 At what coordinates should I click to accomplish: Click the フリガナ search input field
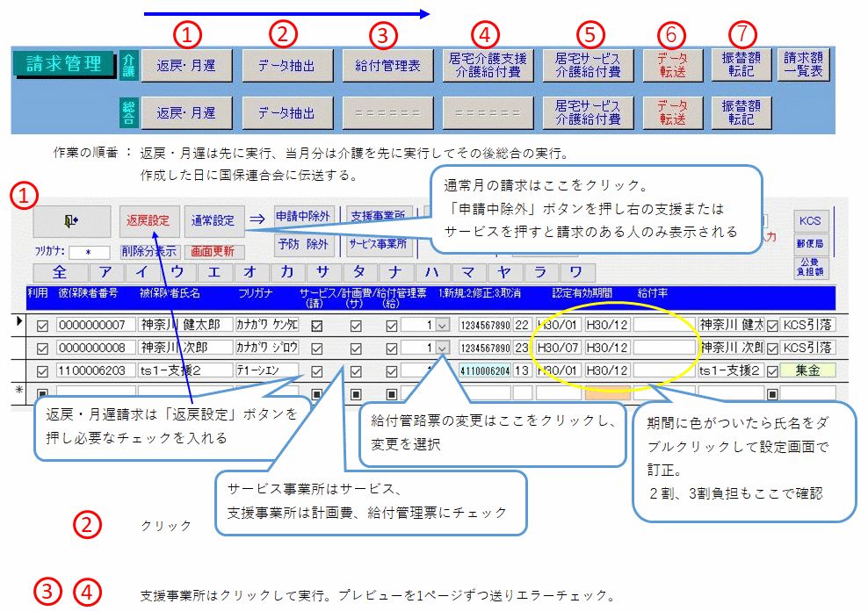click(89, 253)
